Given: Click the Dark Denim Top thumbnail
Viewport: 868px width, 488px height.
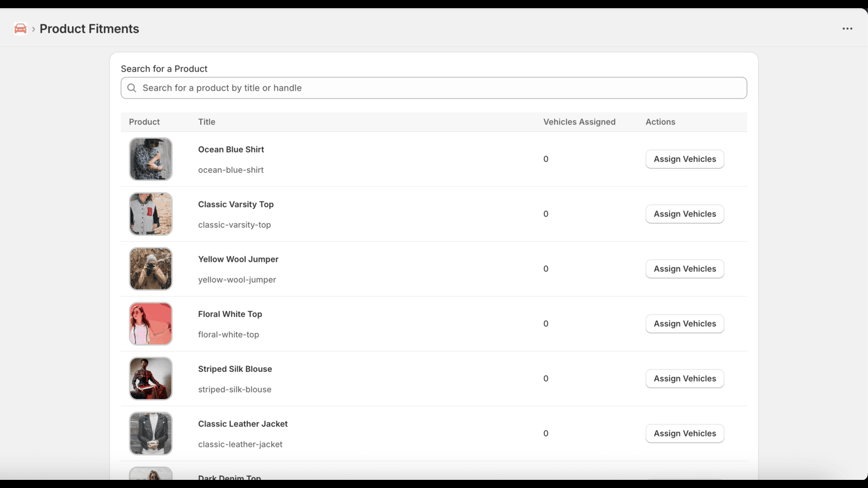Looking at the screenshot, I should [150, 476].
